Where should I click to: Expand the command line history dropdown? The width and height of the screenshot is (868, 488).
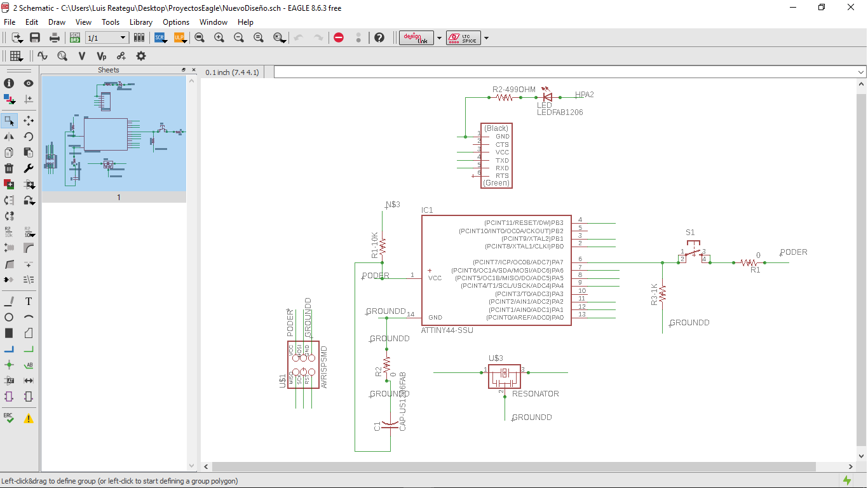[861, 72]
